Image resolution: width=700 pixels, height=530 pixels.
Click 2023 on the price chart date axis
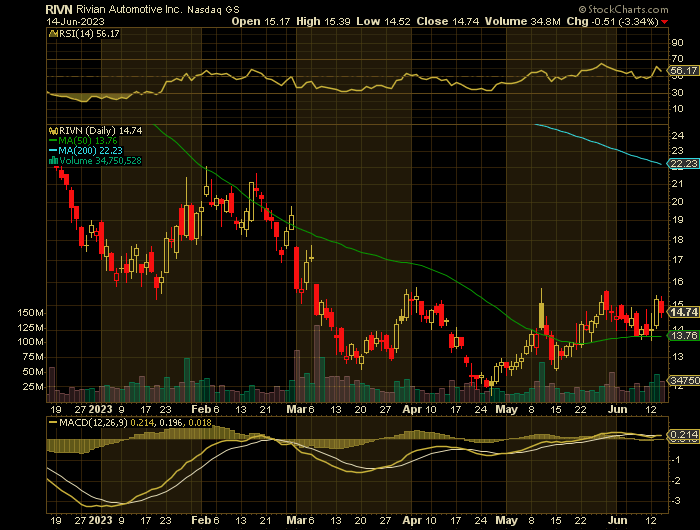(x=100, y=409)
